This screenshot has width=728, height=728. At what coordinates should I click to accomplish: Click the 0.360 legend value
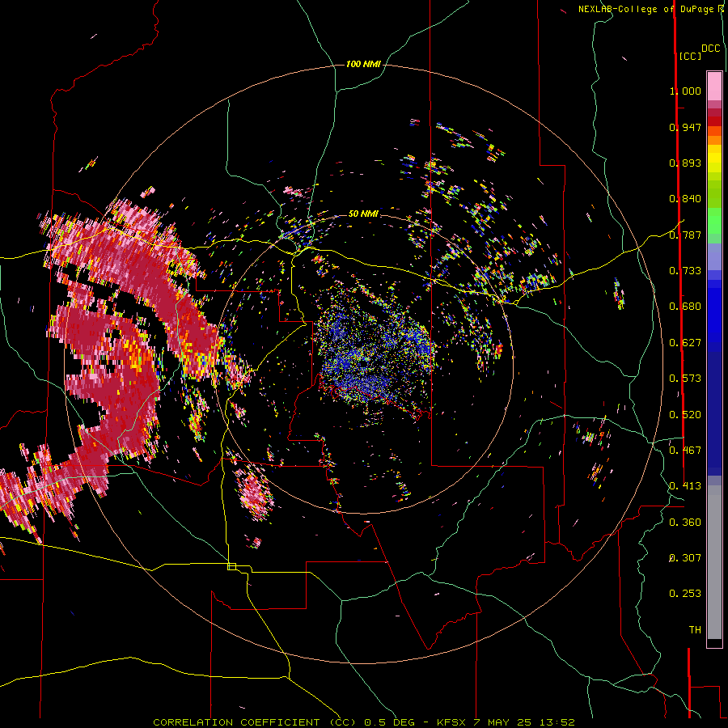(685, 523)
